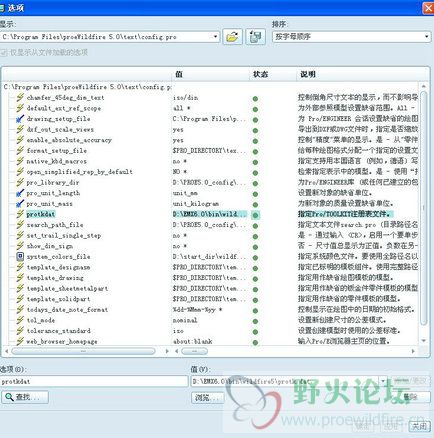This screenshot has height=438, width=434.
Task: Click scroll-down arrow of the options list
Action: [424, 341]
